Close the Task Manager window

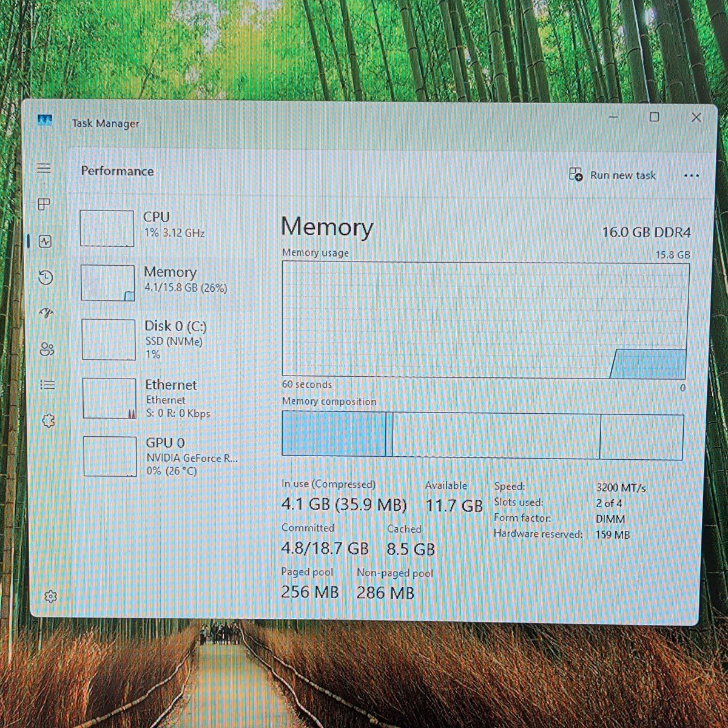pos(696,118)
